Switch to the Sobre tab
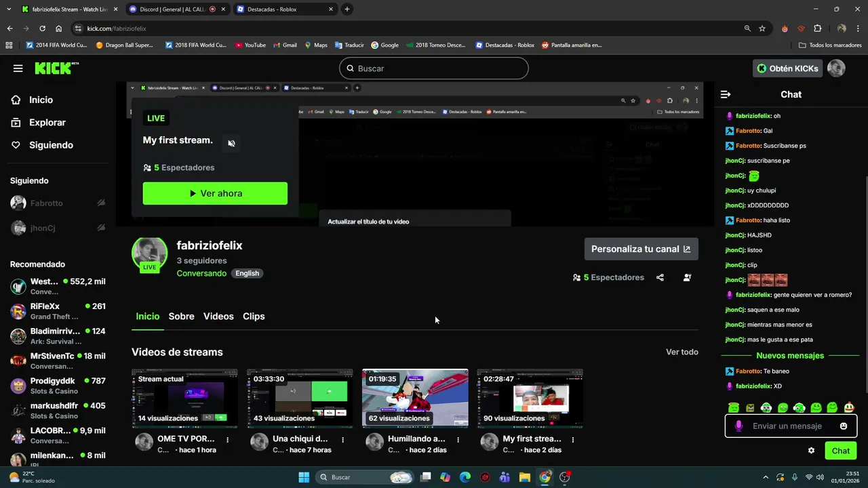The image size is (868, 488). pyautogui.click(x=181, y=317)
